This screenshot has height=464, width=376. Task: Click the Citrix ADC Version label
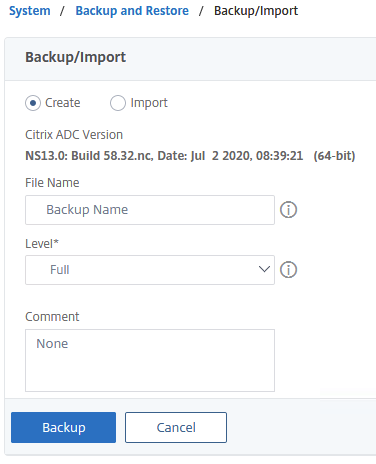coord(74,135)
